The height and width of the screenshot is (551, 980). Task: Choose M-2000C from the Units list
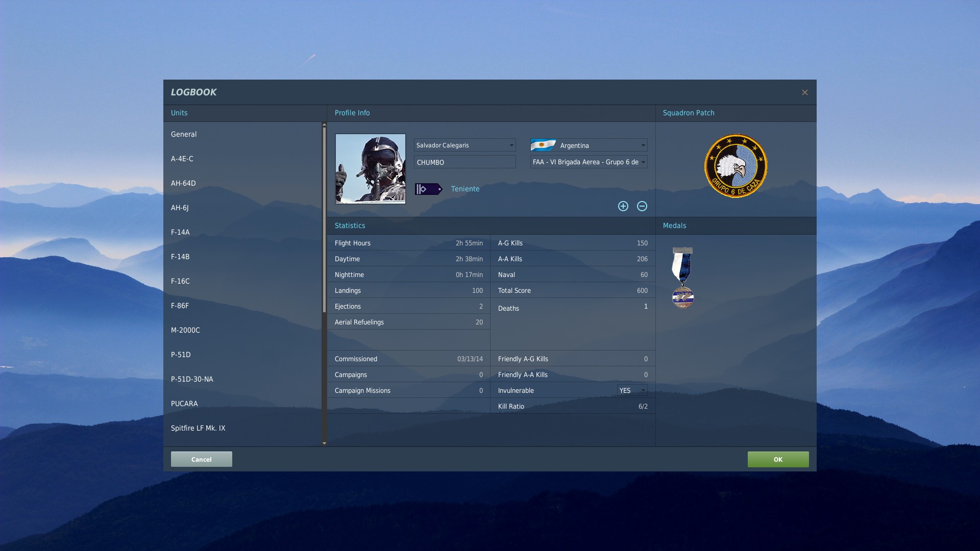point(185,330)
